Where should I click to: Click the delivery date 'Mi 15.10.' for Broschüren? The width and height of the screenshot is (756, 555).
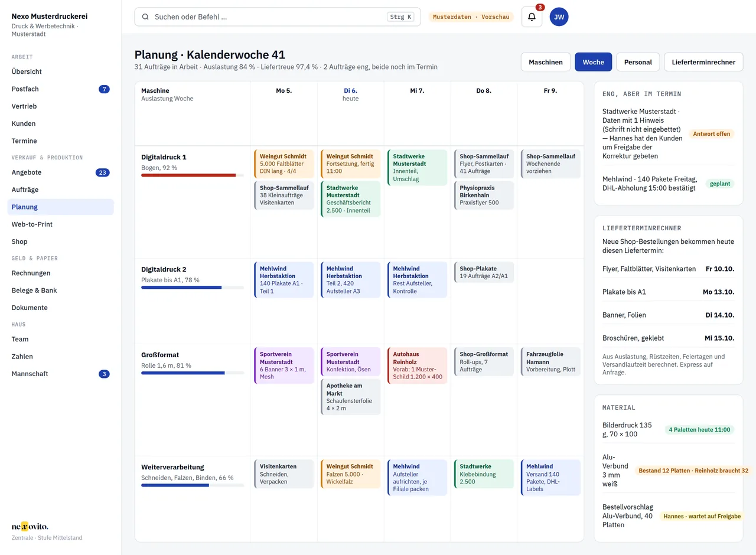point(719,338)
